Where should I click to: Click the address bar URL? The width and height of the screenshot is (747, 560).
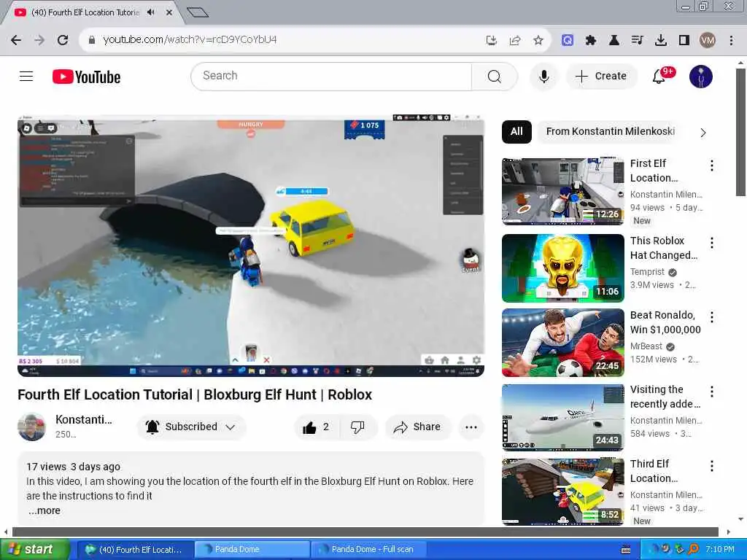click(x=190, y=39)
